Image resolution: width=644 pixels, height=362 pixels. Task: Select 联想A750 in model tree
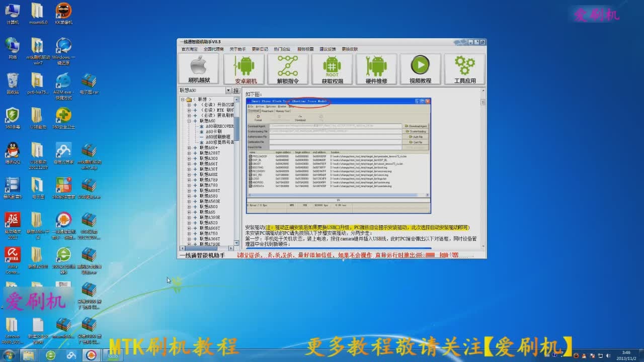pyautogui.click(x=209, y=233)
